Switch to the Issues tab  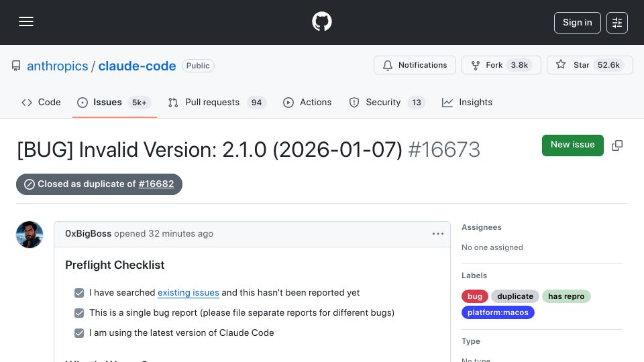pos(114,102)
